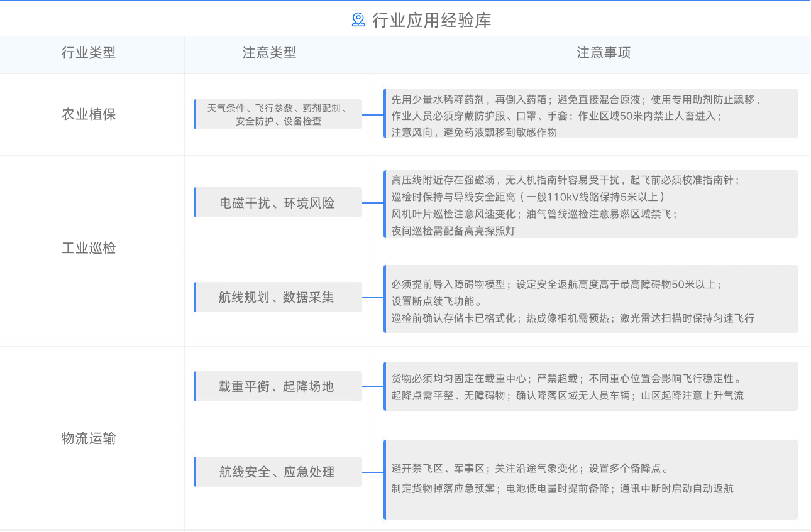Click the connector line after 电磁干扰、环境风险

click(x=373, y=203)
